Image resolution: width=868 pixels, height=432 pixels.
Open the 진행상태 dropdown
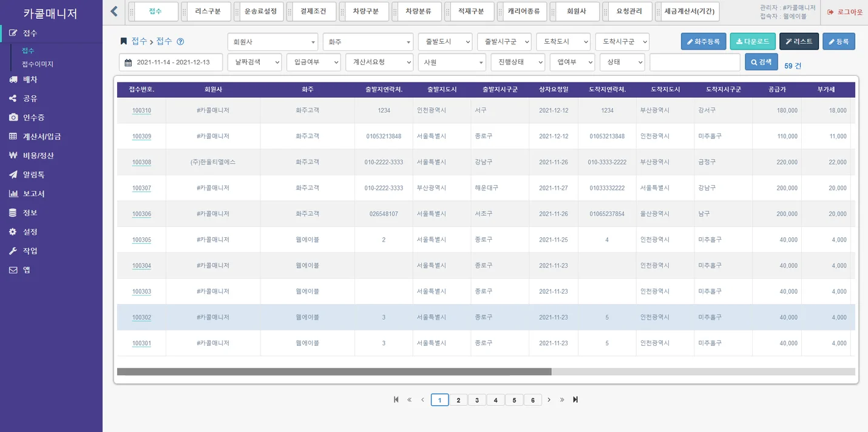tap(518, 62)
